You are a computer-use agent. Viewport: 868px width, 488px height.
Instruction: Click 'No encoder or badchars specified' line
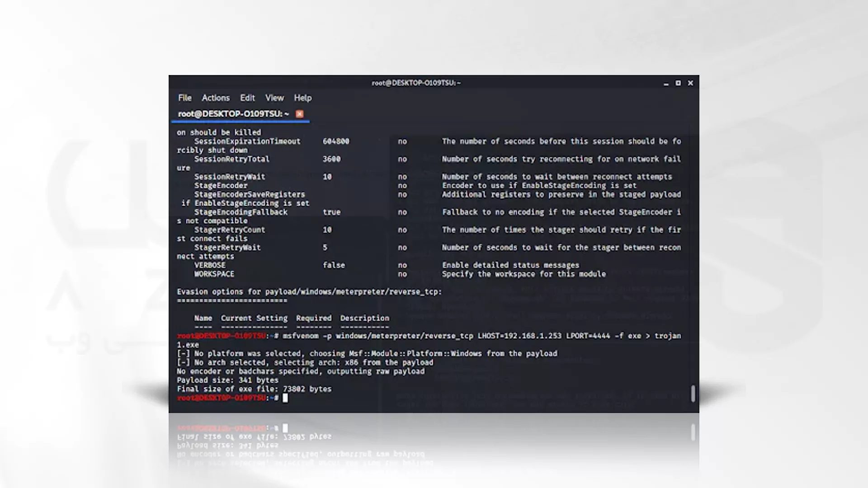pyautogui.click(x=301, y=371)
